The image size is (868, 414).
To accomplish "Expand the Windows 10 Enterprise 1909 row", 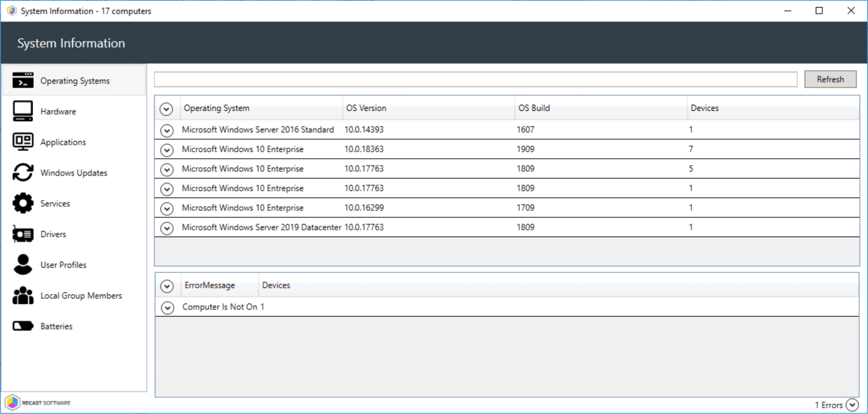I will (x=167, y=150).
